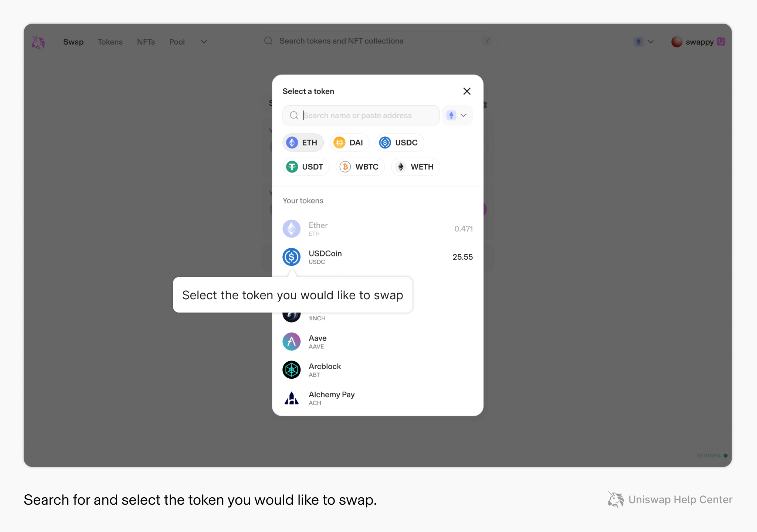
Task: Choose the Arcblock ABT row
Action: coord(377,370)
